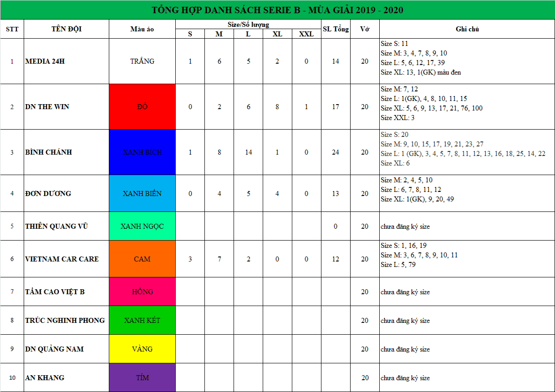Click L size value 14 in BÌNH CHÁNH row
The height and width of the screenshot is (392, 555).
(x=248, y=152)
